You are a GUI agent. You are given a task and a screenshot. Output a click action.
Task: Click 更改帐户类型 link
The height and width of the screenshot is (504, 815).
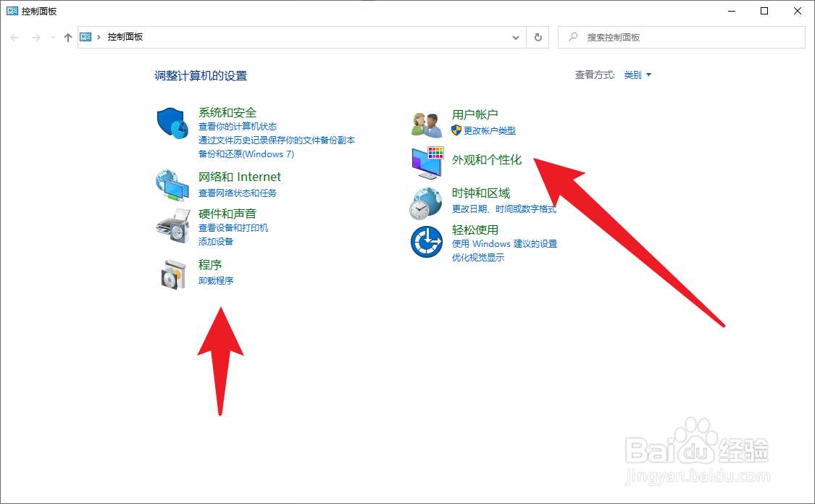(x=490, y=130)
